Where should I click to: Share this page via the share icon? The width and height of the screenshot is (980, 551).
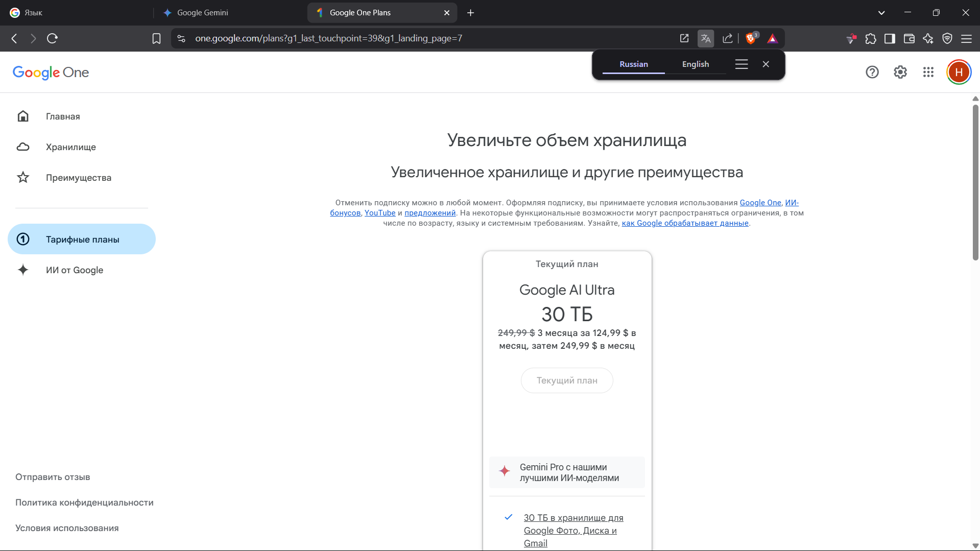coord(728,38)
